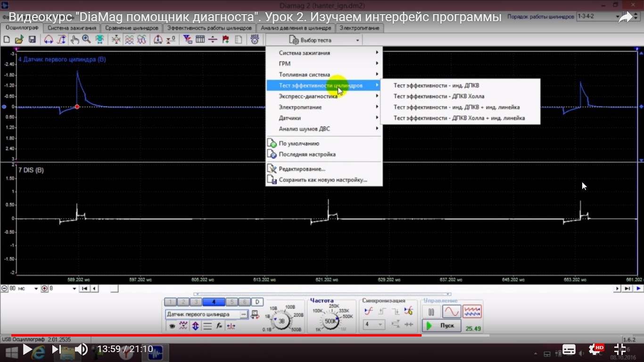Toggle channel 3 button
Viewport: 644px width, 362px height.
(196, 302)
